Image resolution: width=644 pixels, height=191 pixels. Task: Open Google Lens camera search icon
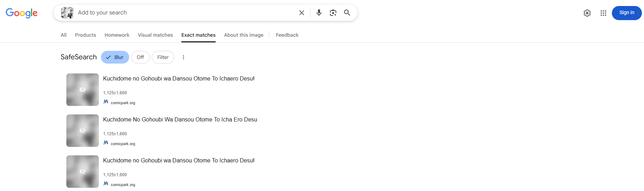[x=333, y=13]
